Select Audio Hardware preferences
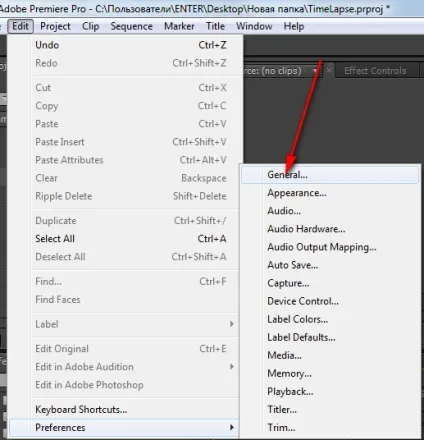Viewport: 424px width, 440px height. coord(330,229)
